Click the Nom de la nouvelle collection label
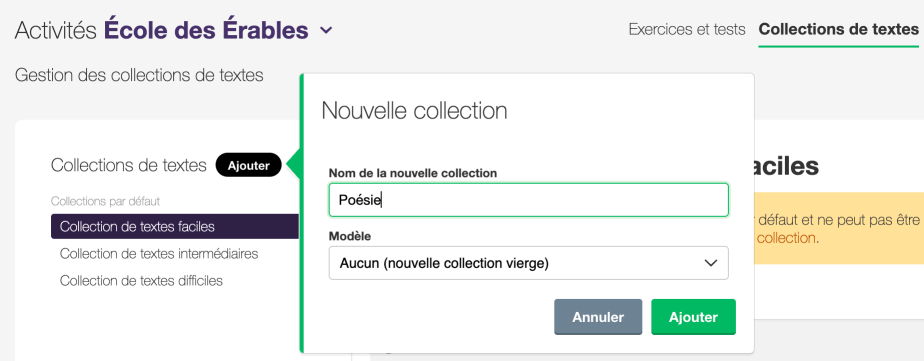 (413, 173)
